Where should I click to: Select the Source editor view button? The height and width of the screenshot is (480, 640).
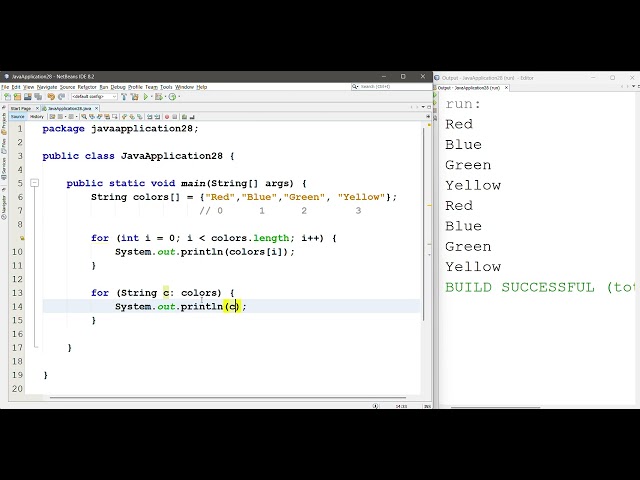tap(18, 117)
